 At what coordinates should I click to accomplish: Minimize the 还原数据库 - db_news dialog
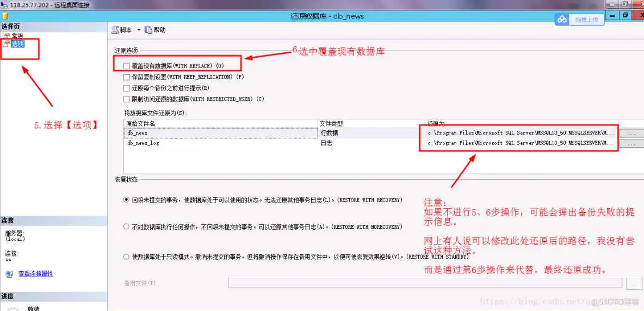click(x=612, y=16)
